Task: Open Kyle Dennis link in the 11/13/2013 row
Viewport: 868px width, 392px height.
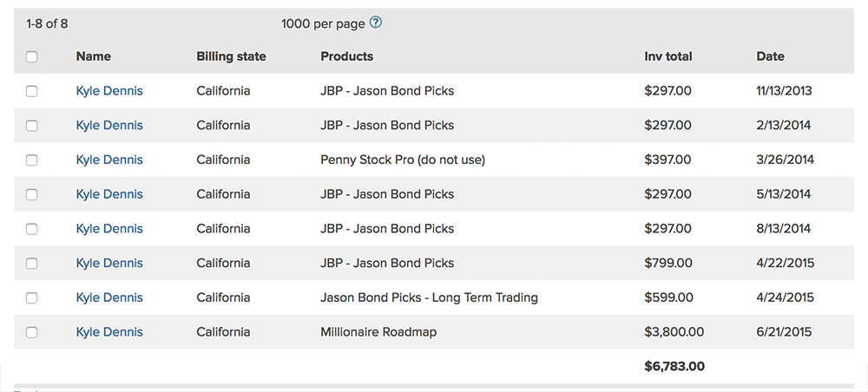Action: coord(109,91)
